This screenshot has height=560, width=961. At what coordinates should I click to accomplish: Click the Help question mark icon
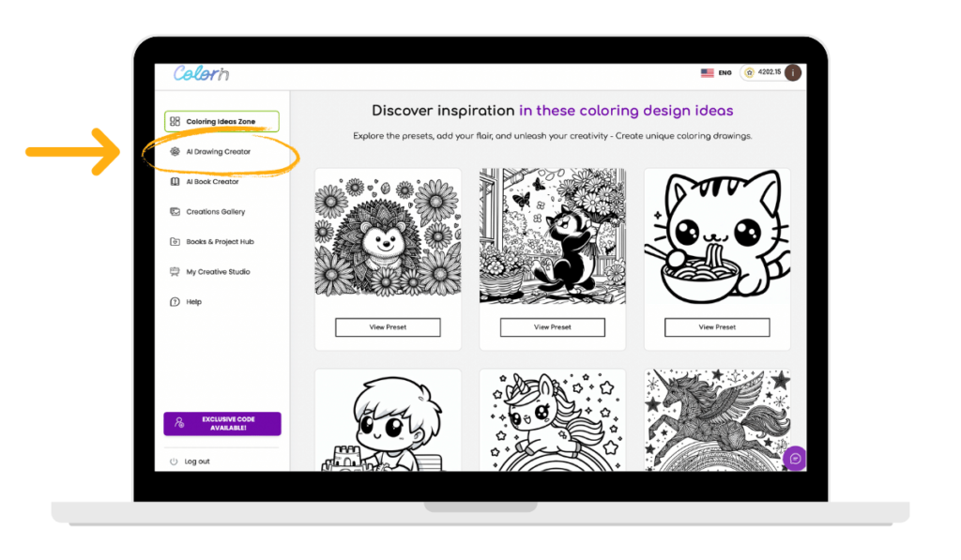tap(175, 302)
